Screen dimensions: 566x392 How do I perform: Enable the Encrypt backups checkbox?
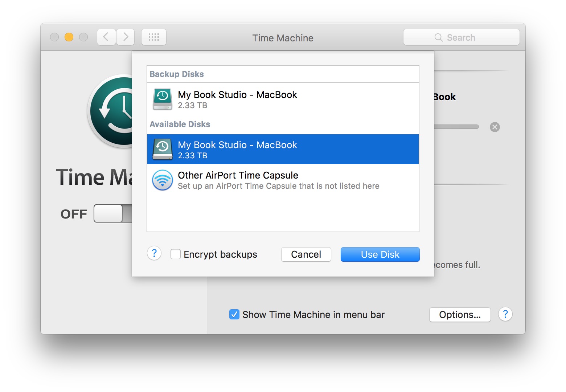click(176, 254)
